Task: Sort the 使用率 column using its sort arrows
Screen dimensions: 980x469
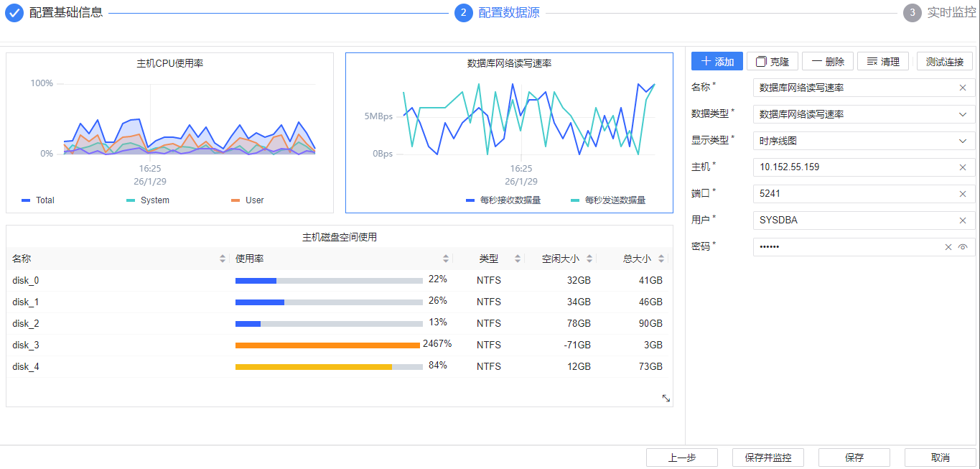Action: point(446,259)
